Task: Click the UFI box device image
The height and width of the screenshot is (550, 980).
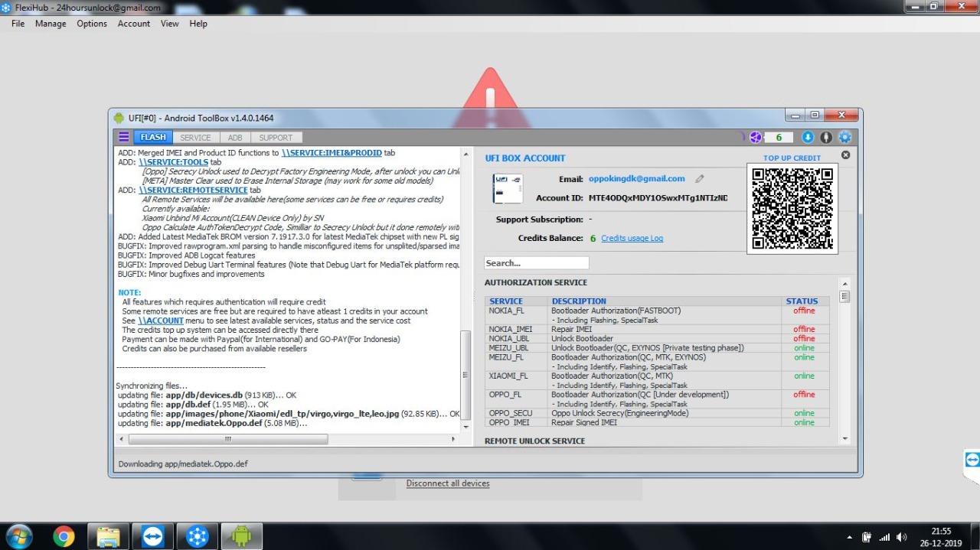Action: click(x=508, y=188)
